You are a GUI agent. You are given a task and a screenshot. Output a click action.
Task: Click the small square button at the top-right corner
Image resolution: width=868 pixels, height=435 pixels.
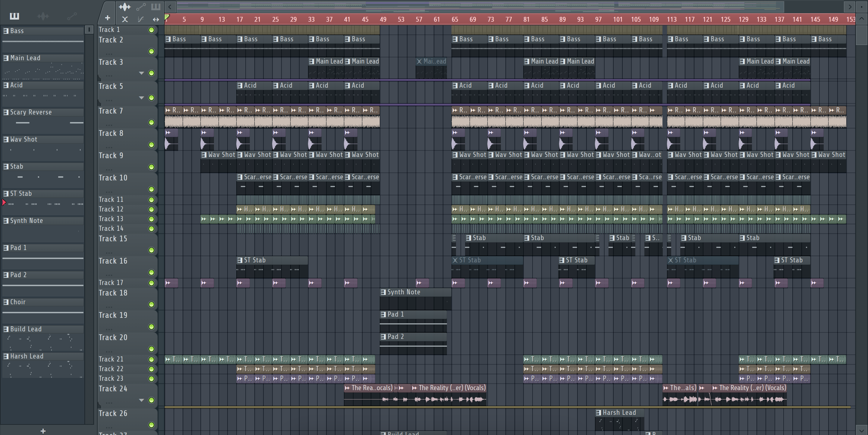point(862,7)
